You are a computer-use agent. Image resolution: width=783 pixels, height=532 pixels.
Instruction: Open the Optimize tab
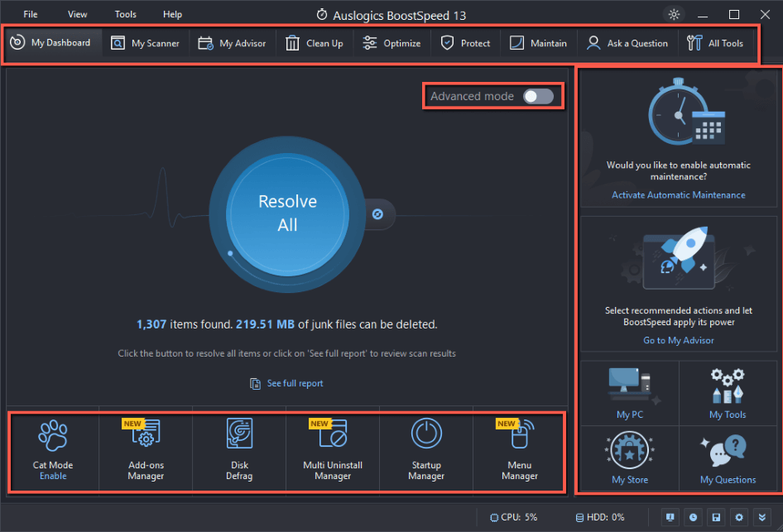[x=392, y=43]
